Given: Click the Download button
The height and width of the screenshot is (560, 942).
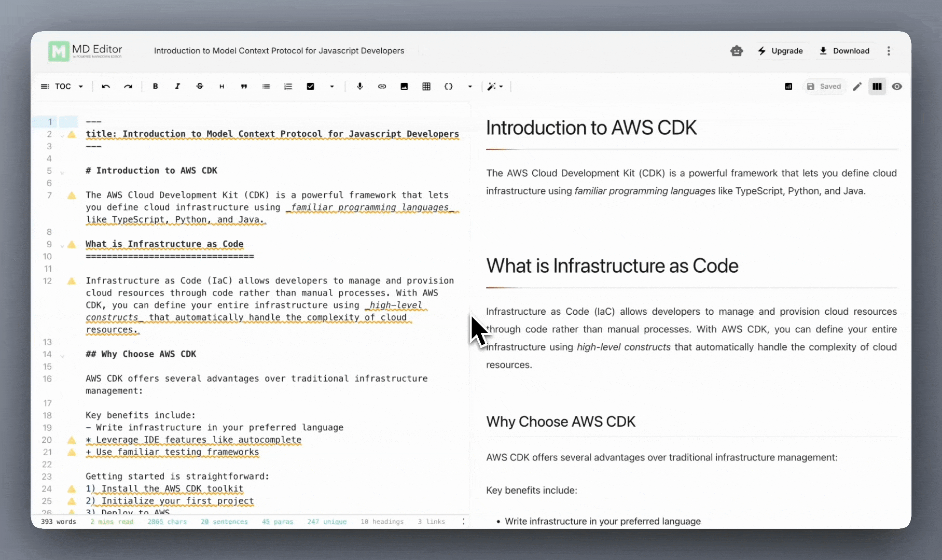Looking at the screenshot, I should click(846, 51).
